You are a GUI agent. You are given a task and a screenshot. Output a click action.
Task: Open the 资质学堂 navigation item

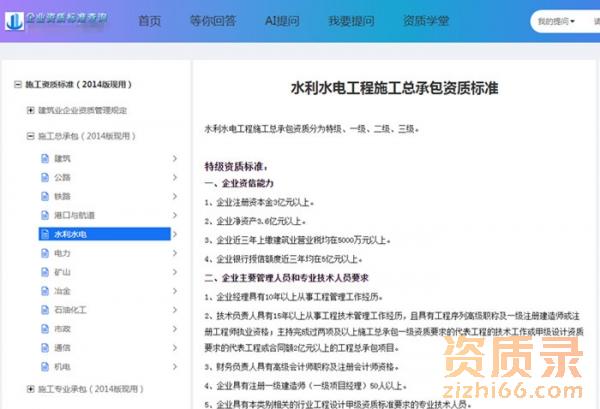click(x=424, y=21)
